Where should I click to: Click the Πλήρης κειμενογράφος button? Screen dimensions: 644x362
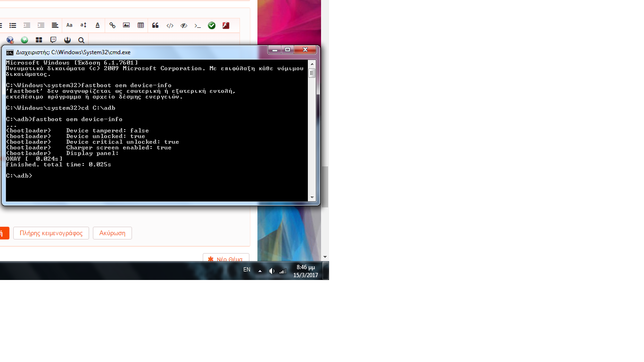[51, 233]
